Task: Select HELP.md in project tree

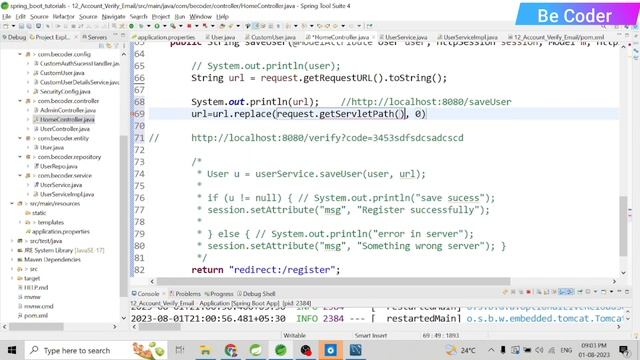Action: [33, 287]
